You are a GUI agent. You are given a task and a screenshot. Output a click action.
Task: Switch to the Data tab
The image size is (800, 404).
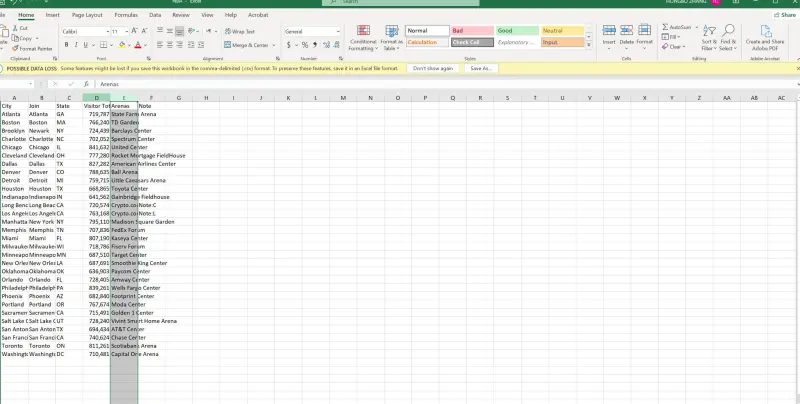155,15
